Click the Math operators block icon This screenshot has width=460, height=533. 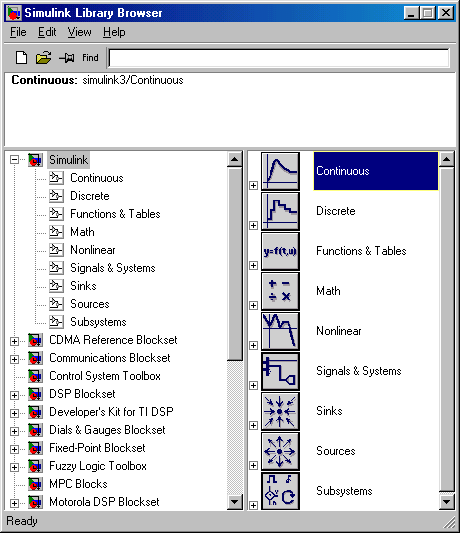click(280, 291)
